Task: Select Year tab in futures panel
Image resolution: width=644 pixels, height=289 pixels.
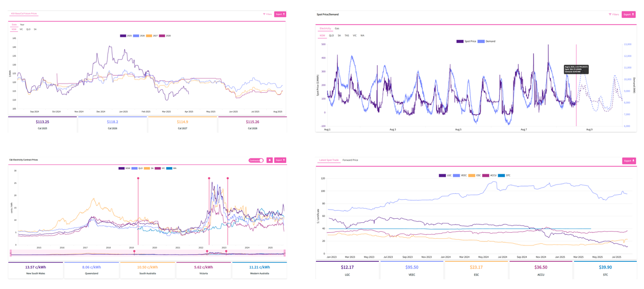Action: pyautogui.click(x=22, y=25)
